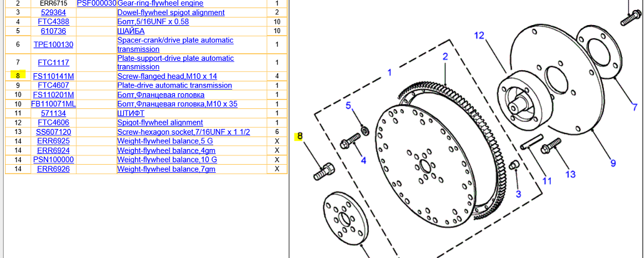Select callout 13 next to the bolt
This screenshot has height=258, width=644.
coord(570,174)
